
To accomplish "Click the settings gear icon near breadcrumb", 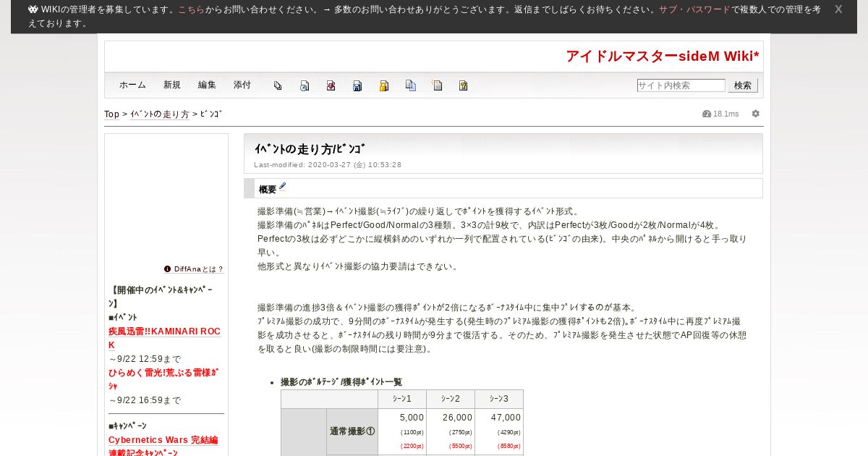I will 756,114.
